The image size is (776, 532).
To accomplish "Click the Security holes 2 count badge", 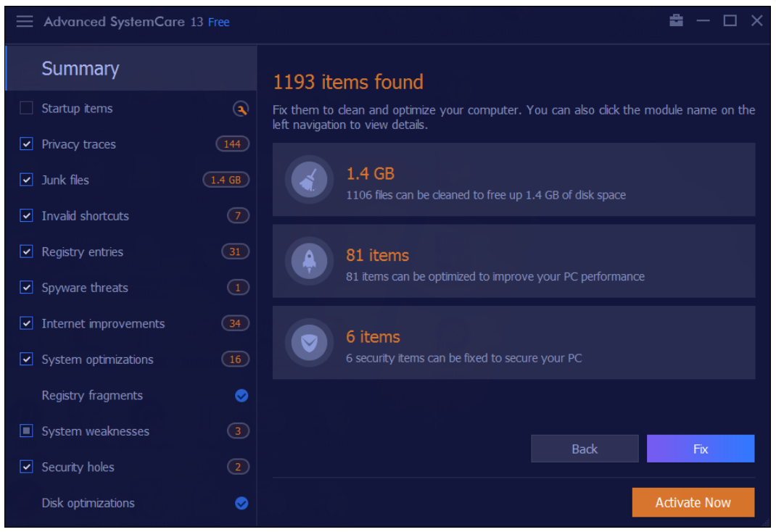I will click(x=238, y=467).
